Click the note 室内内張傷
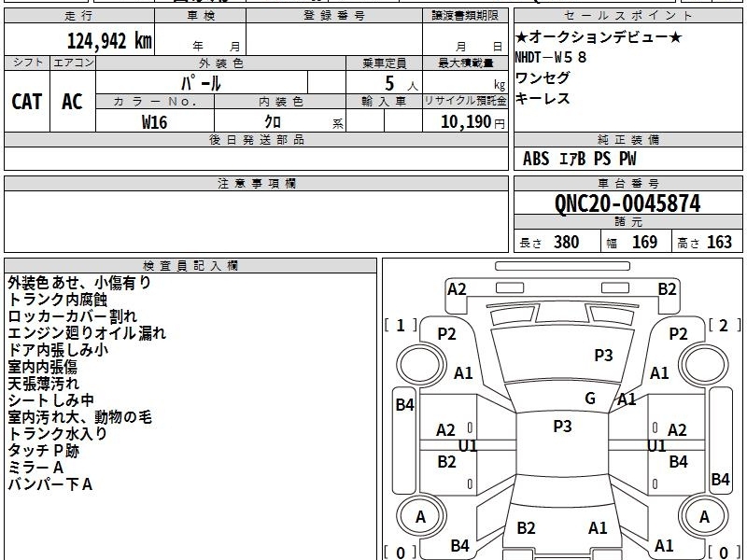Image resolution: width=747 pixels, height=560 pixels. [42, 367]
